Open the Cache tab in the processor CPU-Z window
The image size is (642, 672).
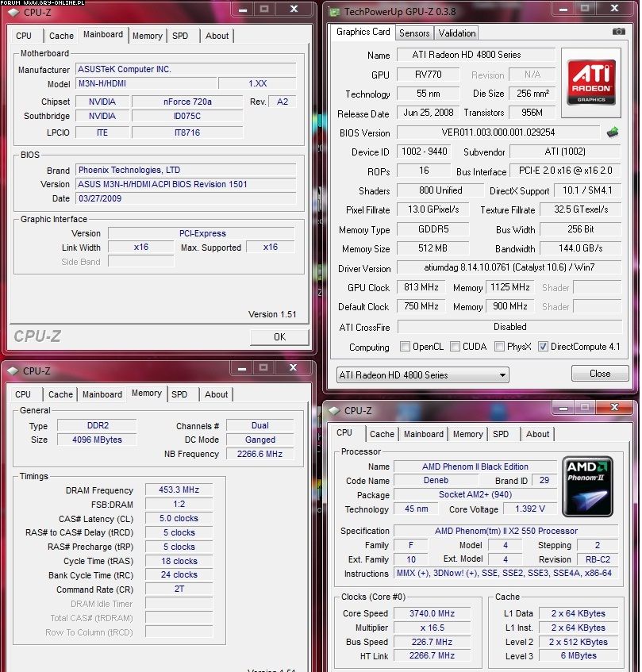[x=382, y=434]
